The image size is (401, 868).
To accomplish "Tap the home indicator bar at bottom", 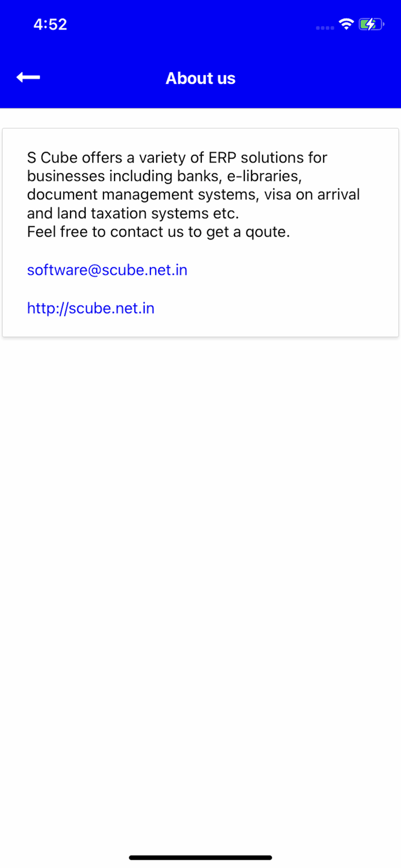I will point(200,858).
